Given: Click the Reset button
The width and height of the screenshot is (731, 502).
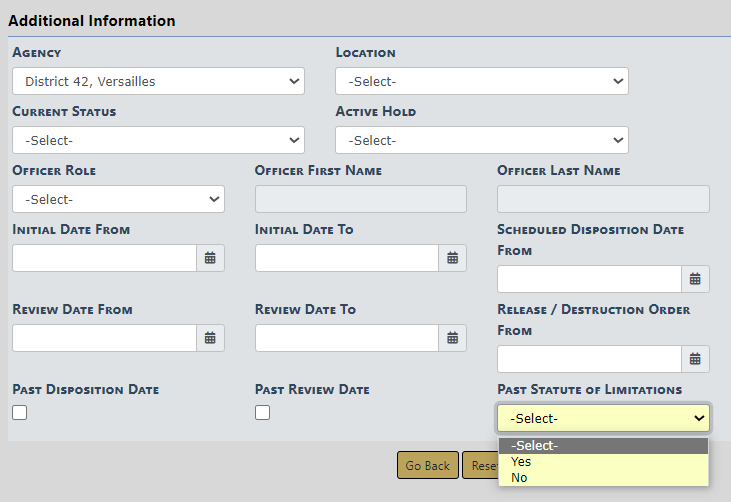Looking at the screenshot, I should pos(480,466).
